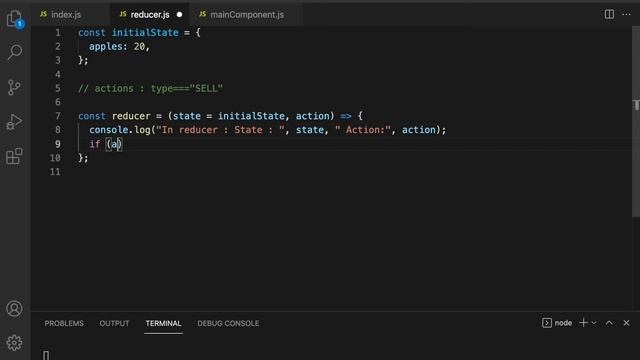Open the Manage gear icon

point(14,343)
